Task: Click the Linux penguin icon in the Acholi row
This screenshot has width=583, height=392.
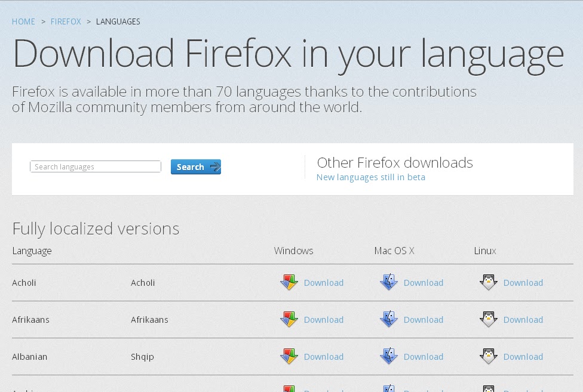Action: pos(488,282)
